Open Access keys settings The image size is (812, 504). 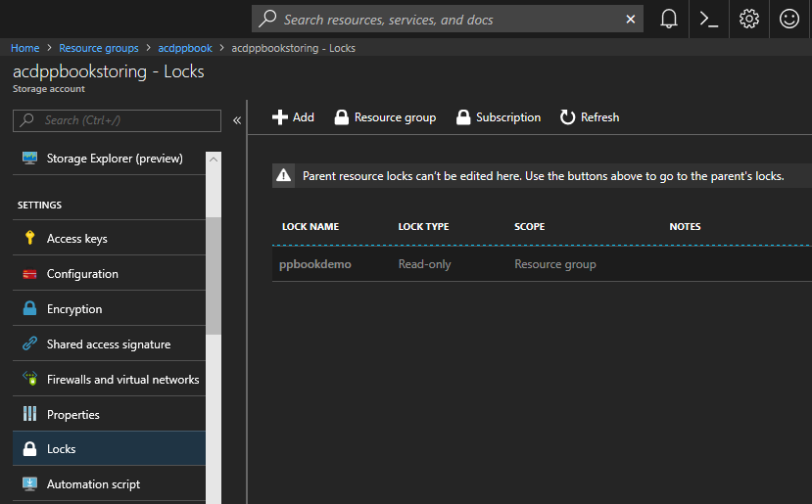click(x=76, y=239)
